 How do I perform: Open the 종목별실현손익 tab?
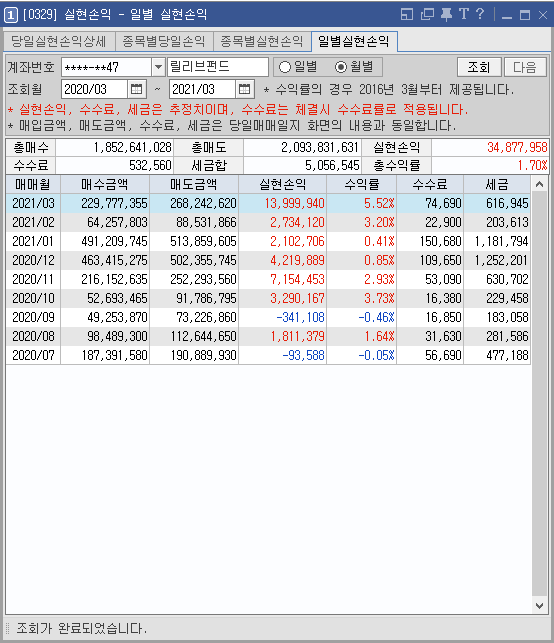[x=262, y=41]
